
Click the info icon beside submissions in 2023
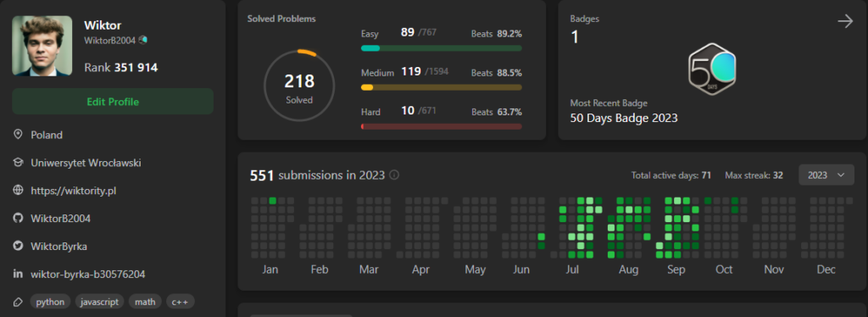point(394,175)
